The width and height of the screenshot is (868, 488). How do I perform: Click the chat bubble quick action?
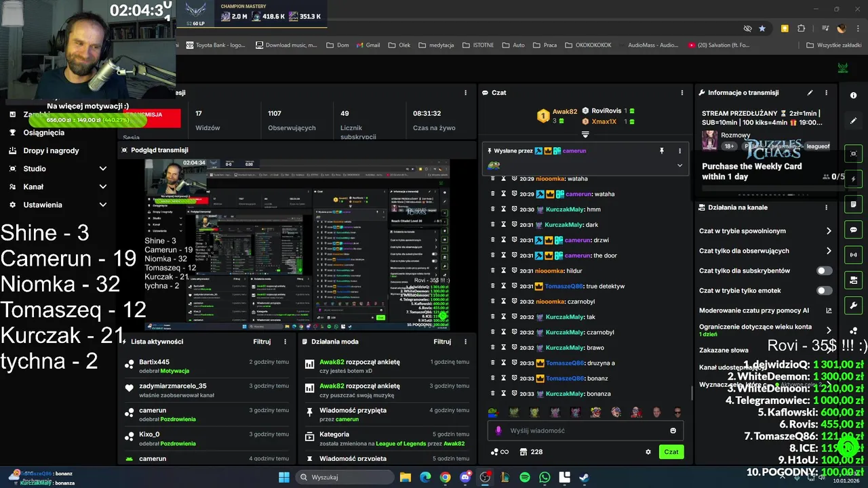(x=853, y=230)
